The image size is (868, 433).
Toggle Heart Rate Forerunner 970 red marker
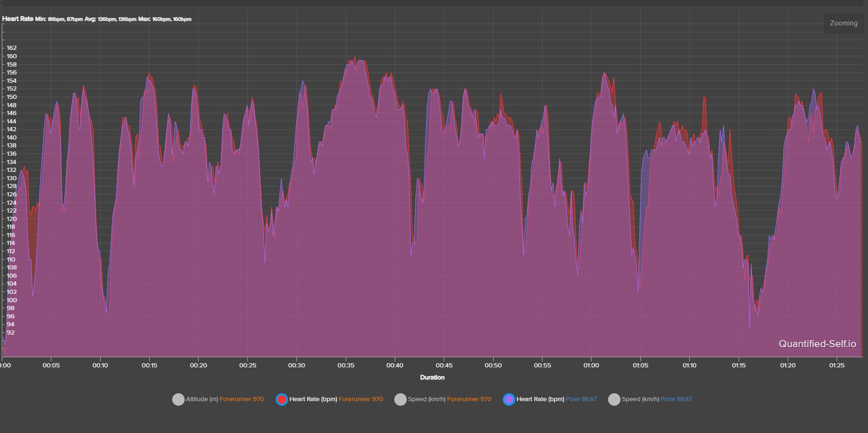click(282, 399)
